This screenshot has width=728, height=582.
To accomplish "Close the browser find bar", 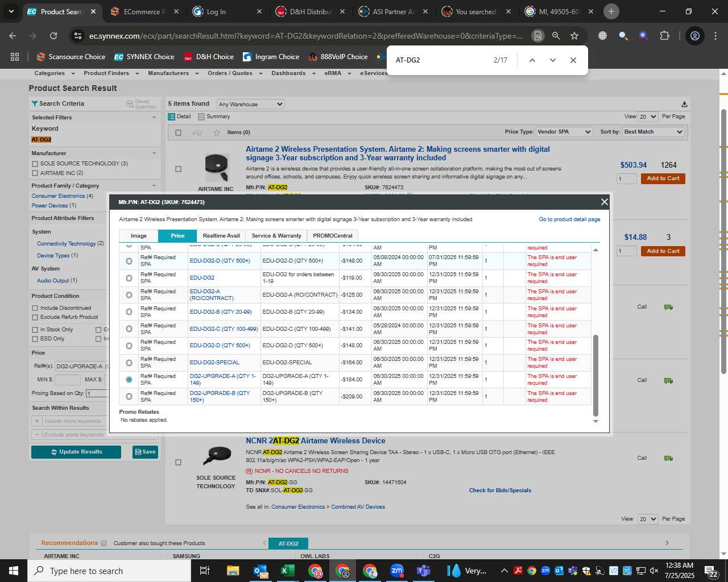I will click(x=573, y=60).
